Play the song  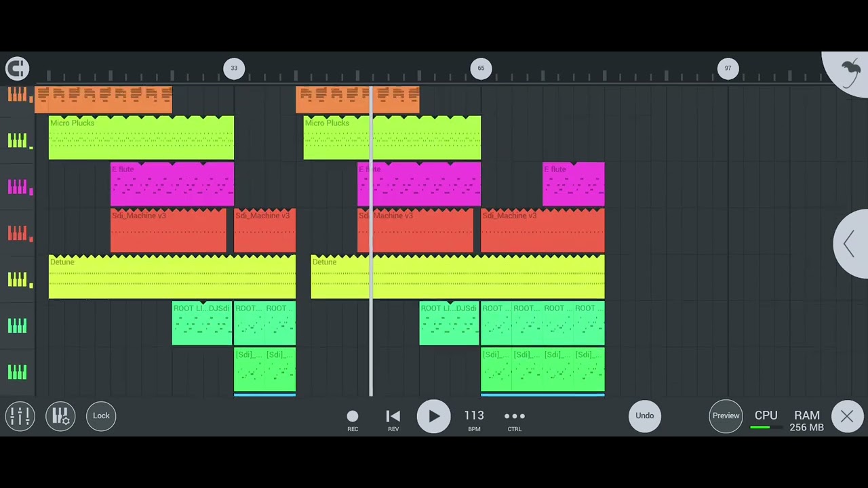[x=433, y=416]
